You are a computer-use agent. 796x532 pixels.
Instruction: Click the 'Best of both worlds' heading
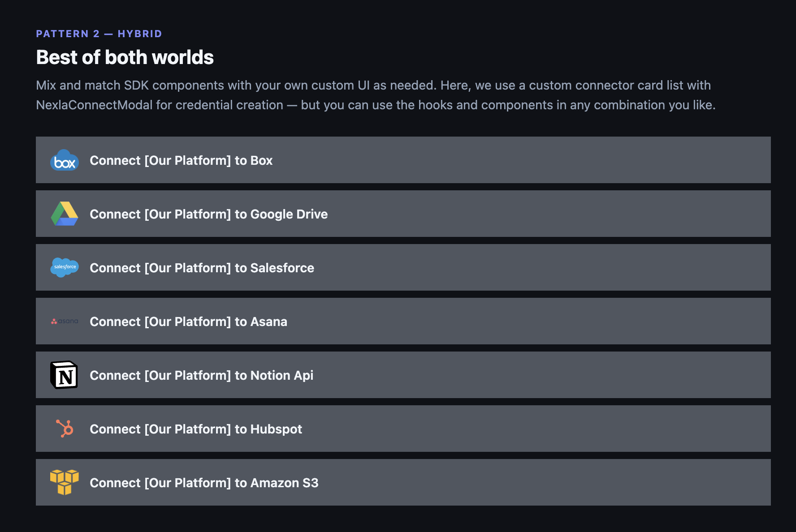click(x=125, y=57)
